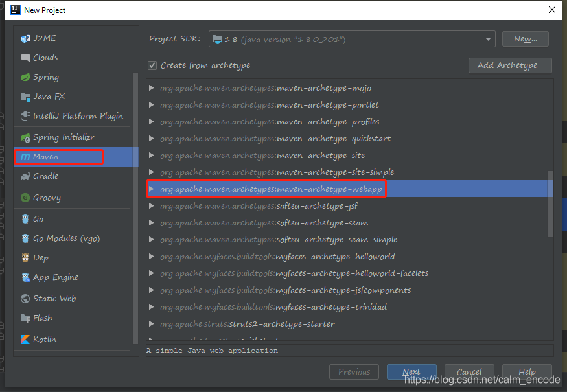Screen dimensions: 567x392
Task: Click the Kotlin K icon
Action: (25, 340)
